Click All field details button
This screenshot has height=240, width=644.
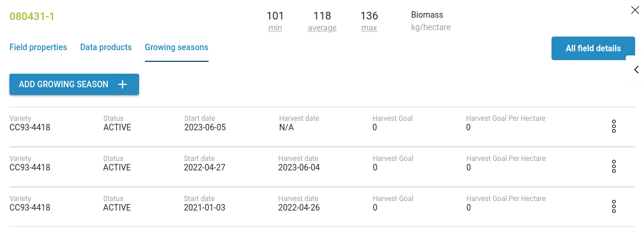coord(593,48)
